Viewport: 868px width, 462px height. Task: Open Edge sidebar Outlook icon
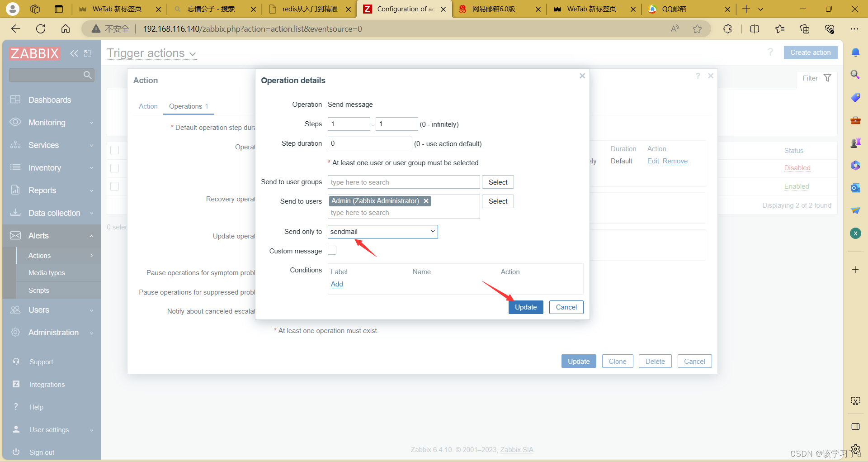tap(855, 188)
